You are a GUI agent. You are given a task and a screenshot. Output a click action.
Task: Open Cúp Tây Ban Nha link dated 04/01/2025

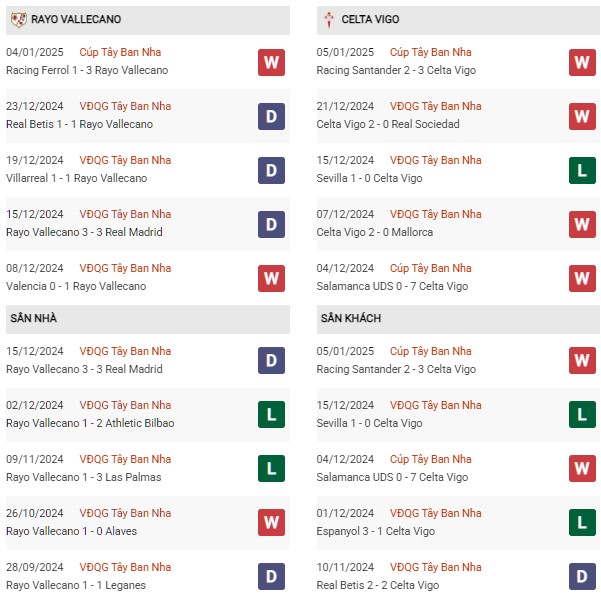pos(120,52)
